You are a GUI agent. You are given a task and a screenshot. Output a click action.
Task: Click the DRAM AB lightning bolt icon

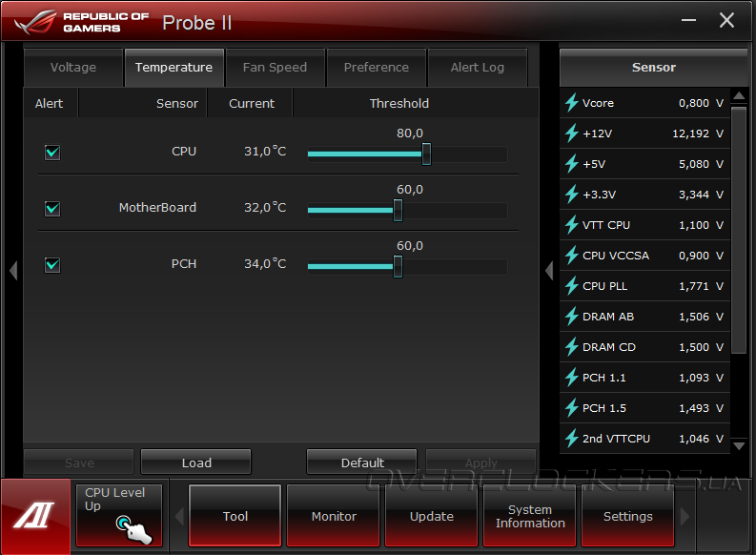click(x=572, y=317)
